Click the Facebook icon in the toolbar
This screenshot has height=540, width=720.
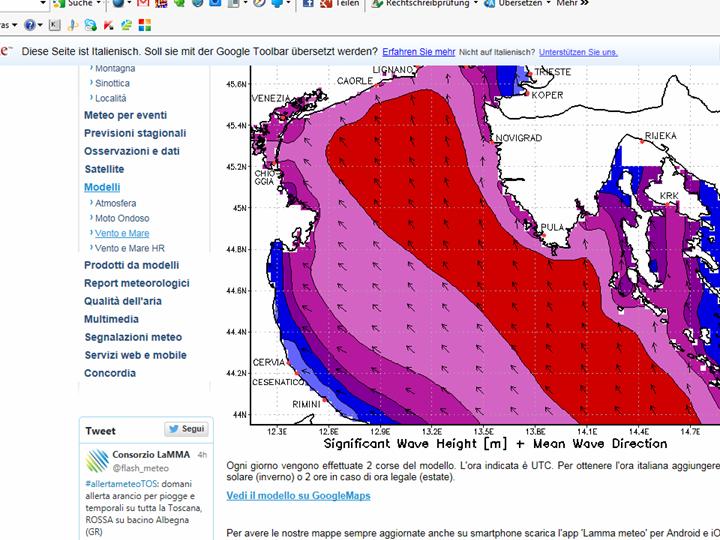tap(309, 4)
